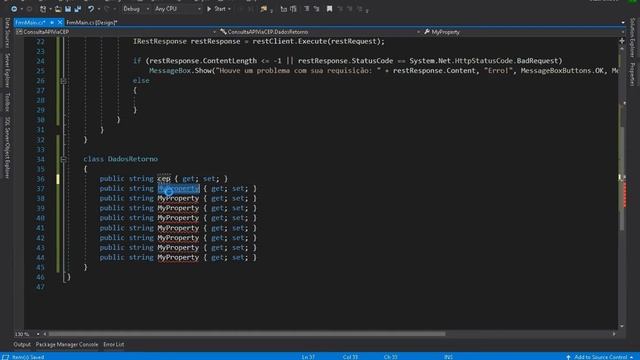
Task: Click MyProperty on line 44
Action: pos(178,258)
